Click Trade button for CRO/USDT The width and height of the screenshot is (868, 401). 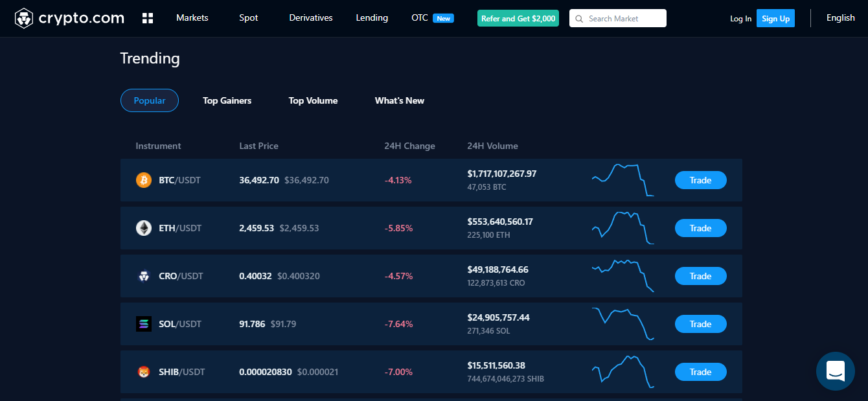point(701,276)
